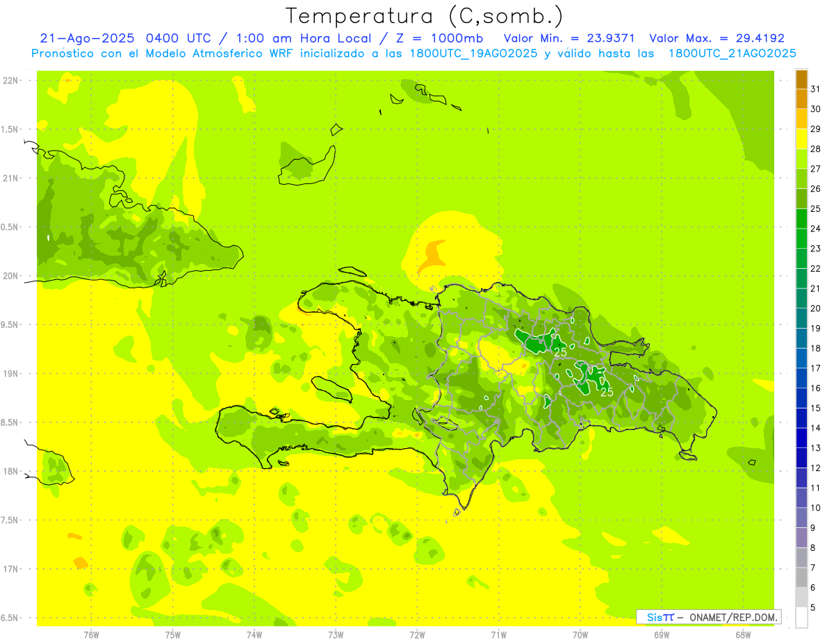The height and width of the screenshot is (644, 834).
Task: Click the '71W' longitude axis label
Action: [498, 635]
